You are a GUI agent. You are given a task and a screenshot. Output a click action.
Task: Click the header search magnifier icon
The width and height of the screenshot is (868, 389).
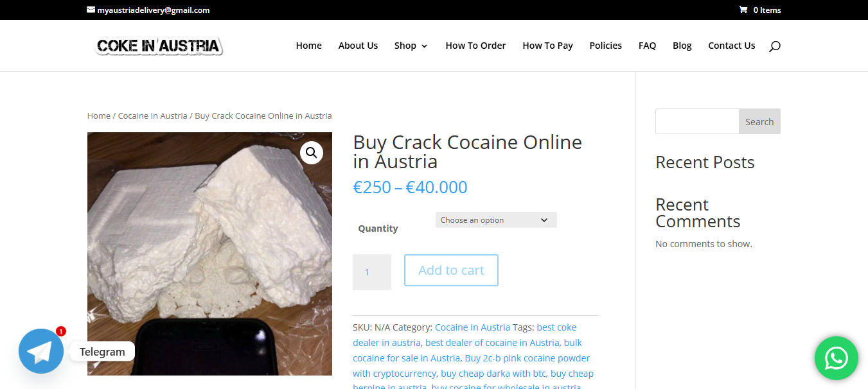774,46
